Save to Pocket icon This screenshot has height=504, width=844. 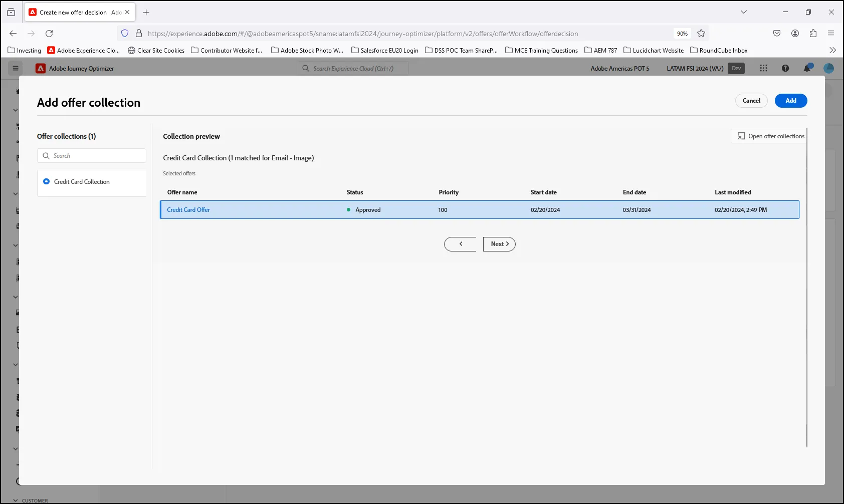[777, 34]
